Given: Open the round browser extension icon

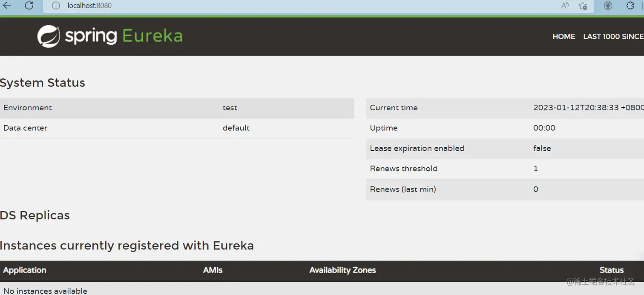Looking at the screenshot, I should (608, 6).
